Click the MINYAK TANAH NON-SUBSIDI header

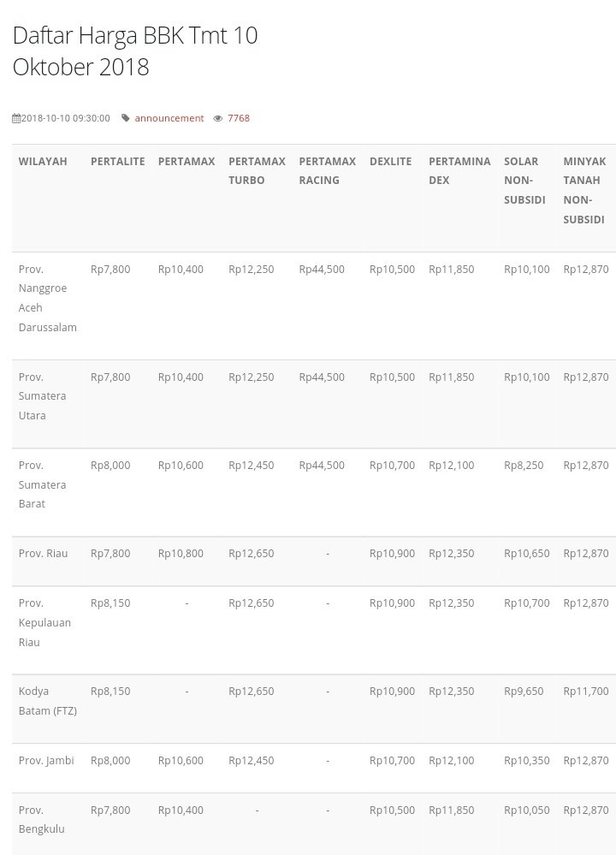click(584, 190)
